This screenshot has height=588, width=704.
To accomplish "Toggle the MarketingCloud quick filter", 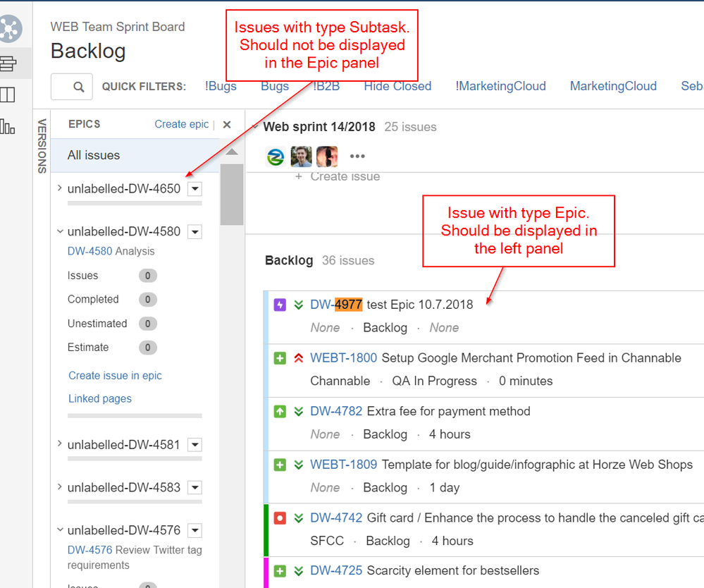I will click(x=613, y=86).
